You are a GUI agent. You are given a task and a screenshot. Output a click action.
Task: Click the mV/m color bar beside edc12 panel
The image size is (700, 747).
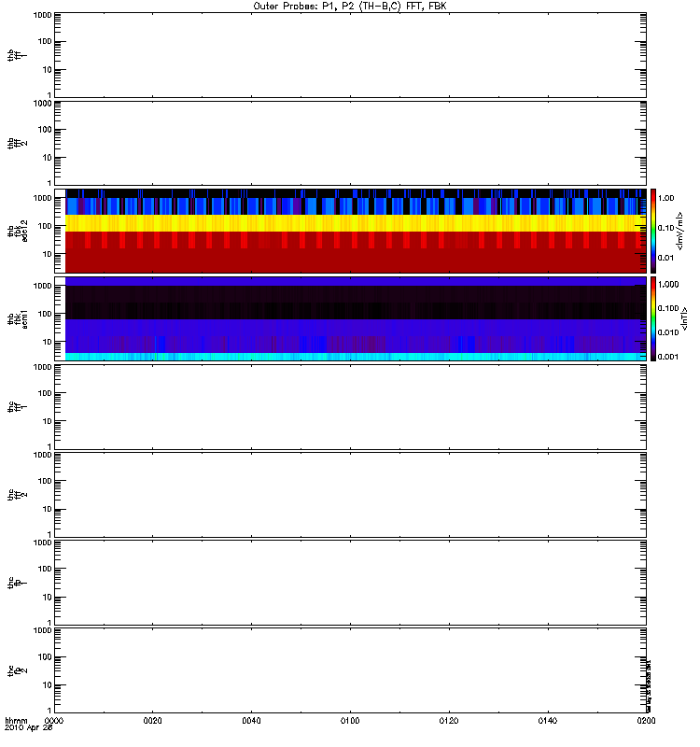pyautogui.click(x=653, y=231)
